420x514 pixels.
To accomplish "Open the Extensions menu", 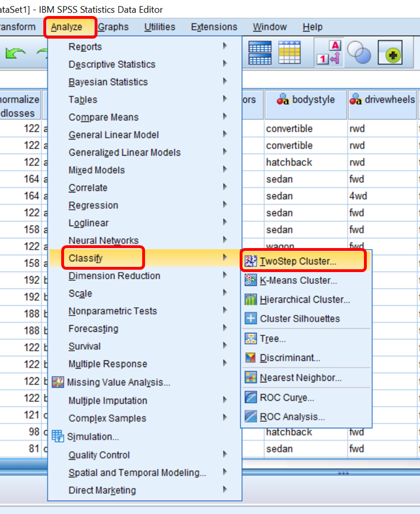I will [214, 27].
